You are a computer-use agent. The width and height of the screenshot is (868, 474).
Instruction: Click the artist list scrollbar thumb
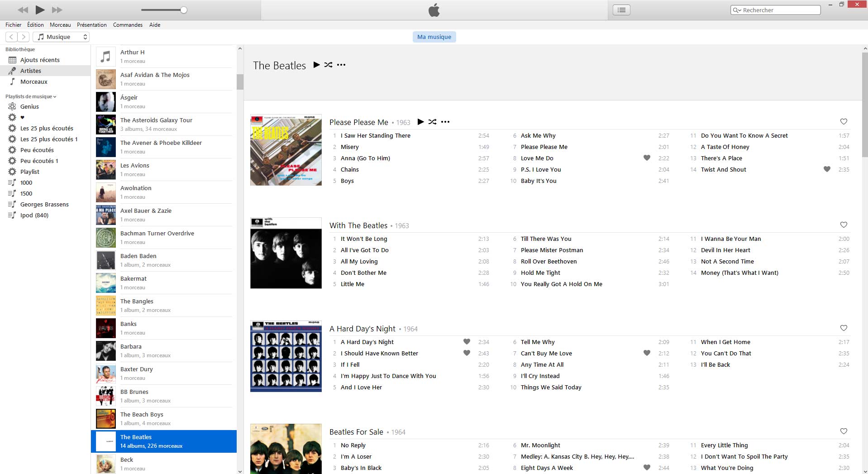tap(240, 81)
